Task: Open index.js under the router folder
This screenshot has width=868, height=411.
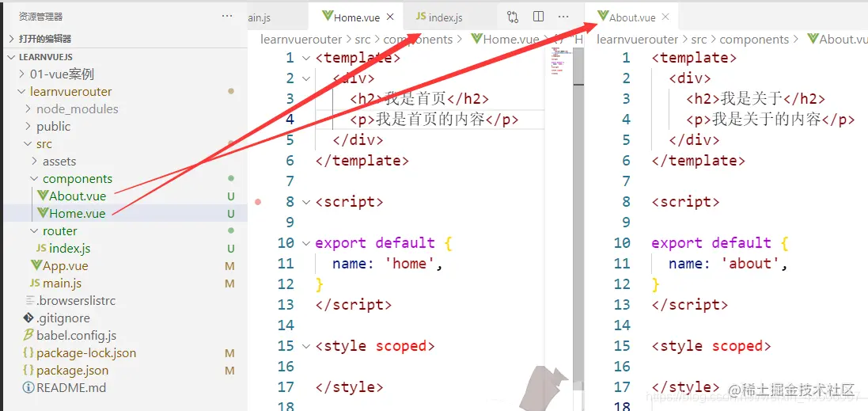Action: [x=124, y=248]
